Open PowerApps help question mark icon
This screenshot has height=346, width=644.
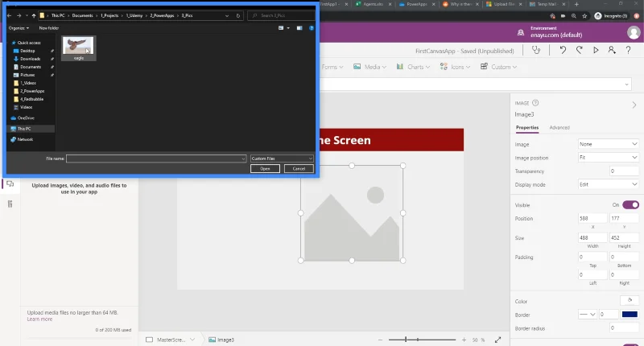(628, 50)
